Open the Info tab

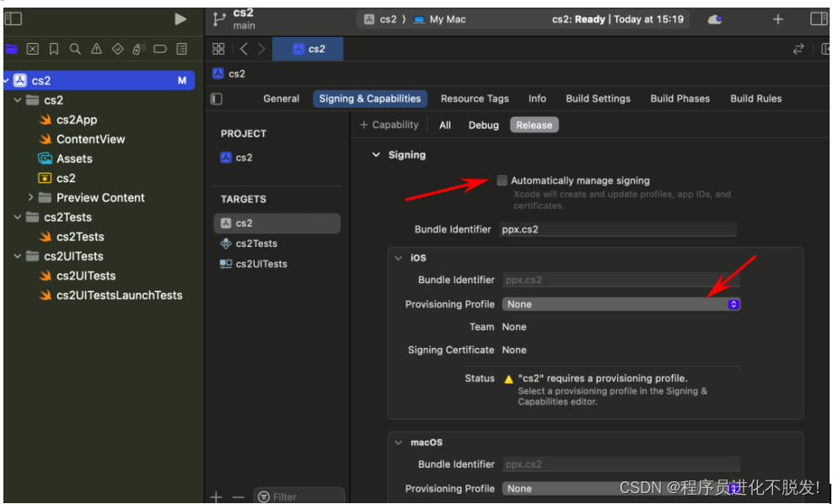(537, 99)
